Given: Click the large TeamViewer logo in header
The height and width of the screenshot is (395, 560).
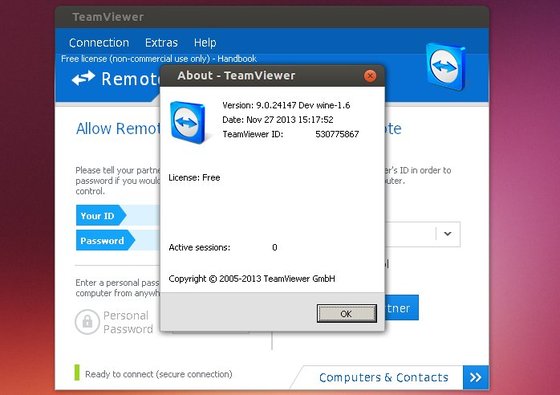Looking at the screenshot, I should pos(446,67).
